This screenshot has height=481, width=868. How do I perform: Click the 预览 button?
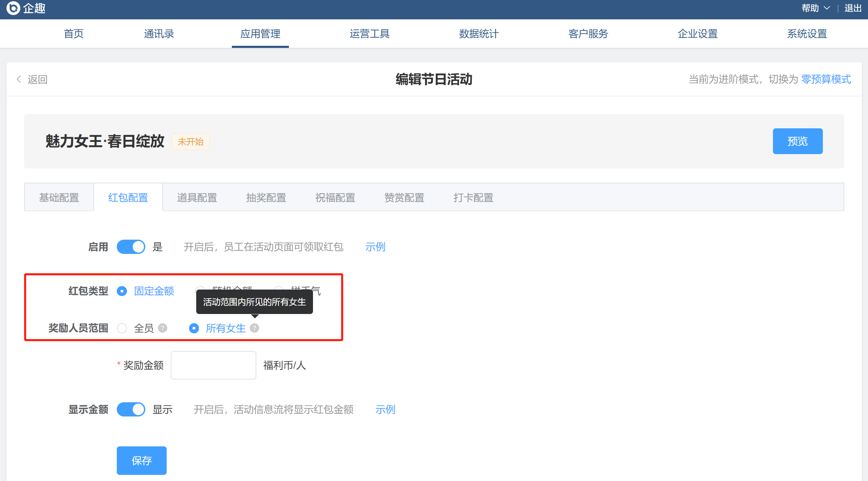797,141
